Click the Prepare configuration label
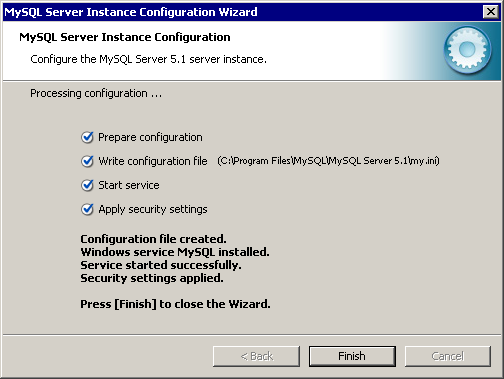 (150, 137)
